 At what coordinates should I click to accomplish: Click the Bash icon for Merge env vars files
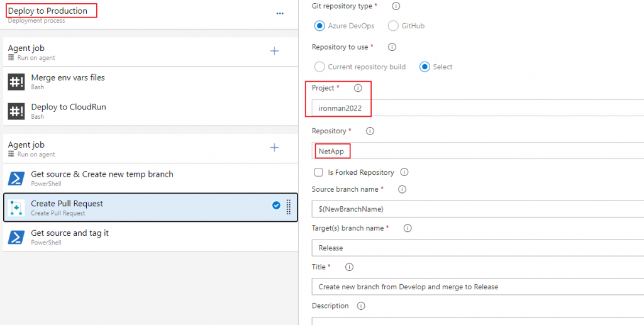coord(16,82)
